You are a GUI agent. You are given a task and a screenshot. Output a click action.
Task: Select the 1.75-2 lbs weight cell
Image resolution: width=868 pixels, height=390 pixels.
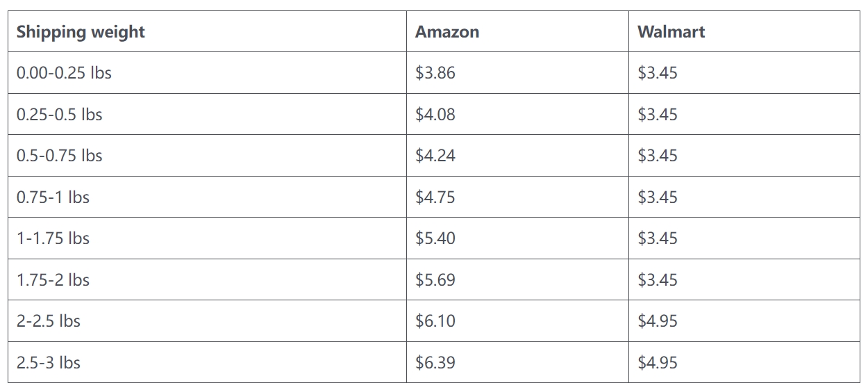(207, 279)
